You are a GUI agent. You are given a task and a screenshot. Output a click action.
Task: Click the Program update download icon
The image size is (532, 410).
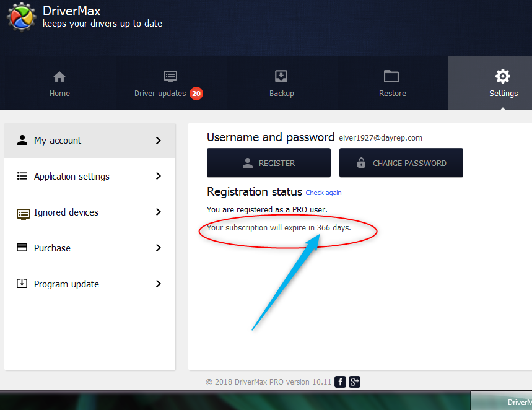[x=22, y=283]
